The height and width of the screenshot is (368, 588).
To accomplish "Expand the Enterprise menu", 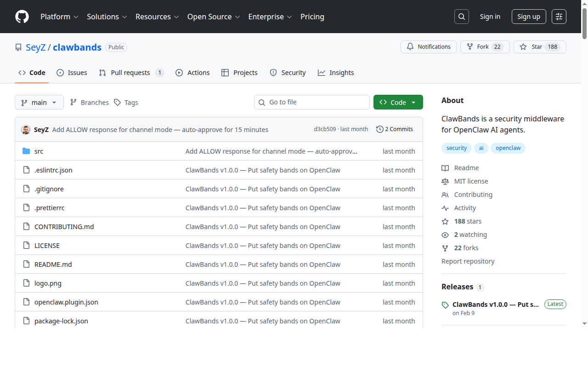I will click(270, 17).
